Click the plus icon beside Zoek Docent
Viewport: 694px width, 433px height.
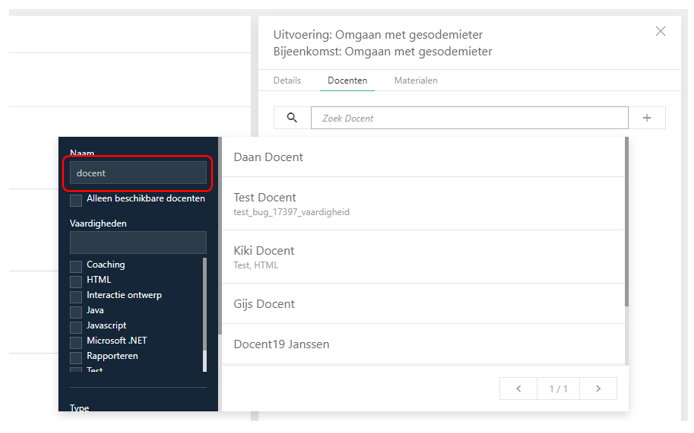[647, 118]
